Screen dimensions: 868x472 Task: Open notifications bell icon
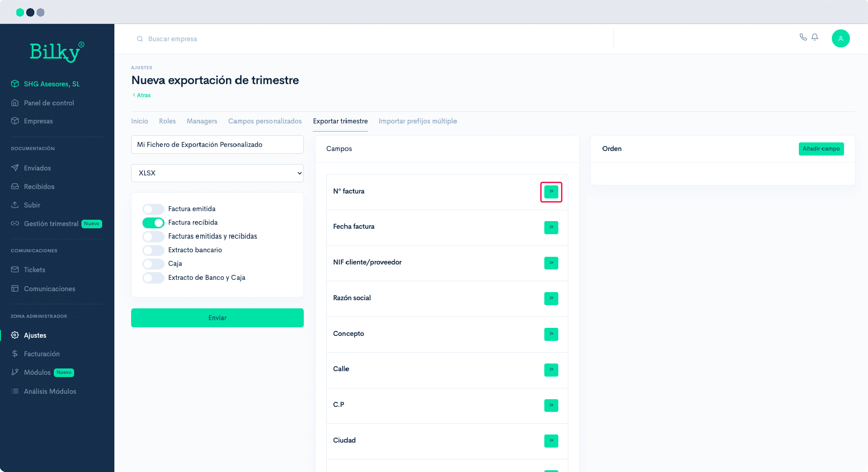815,37
